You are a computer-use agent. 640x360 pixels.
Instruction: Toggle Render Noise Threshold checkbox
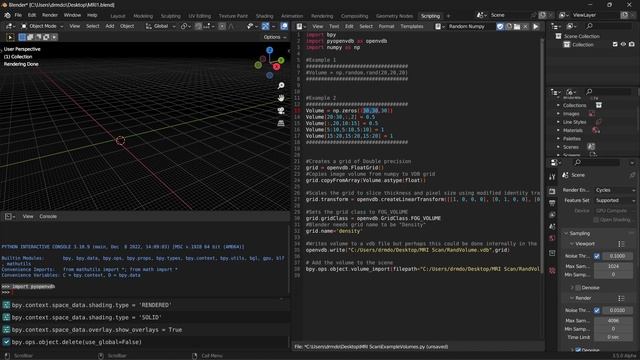pyautogui.click(x=597, y=310)
